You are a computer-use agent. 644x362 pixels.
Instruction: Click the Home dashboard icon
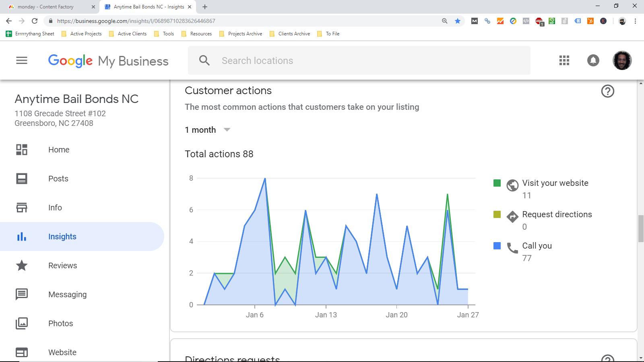pos(22,150)
